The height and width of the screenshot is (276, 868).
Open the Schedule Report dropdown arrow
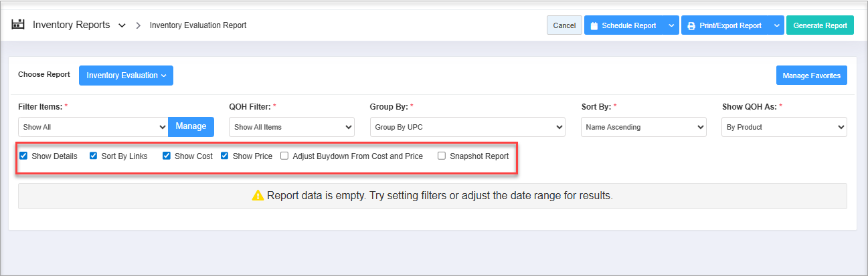pyautogui.click(x=671, y=25)
